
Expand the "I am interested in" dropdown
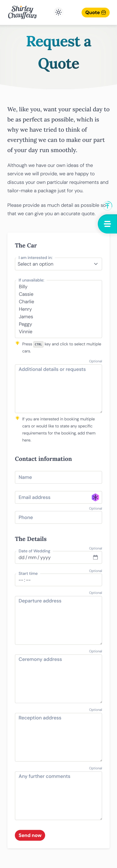(x=58, y=264)
